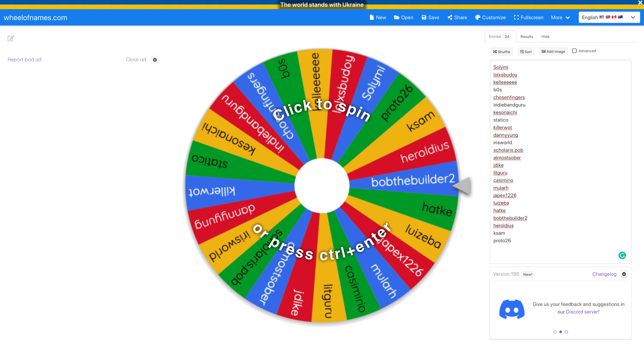The height and width of the screenshot is (362, 644).
Task: Enable the Advanced checkbox
Action: pyautogui.click(x=574, y=51)
